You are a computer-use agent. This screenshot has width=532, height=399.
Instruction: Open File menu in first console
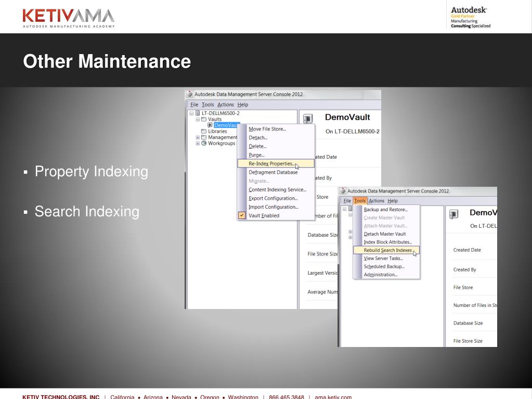194,105
